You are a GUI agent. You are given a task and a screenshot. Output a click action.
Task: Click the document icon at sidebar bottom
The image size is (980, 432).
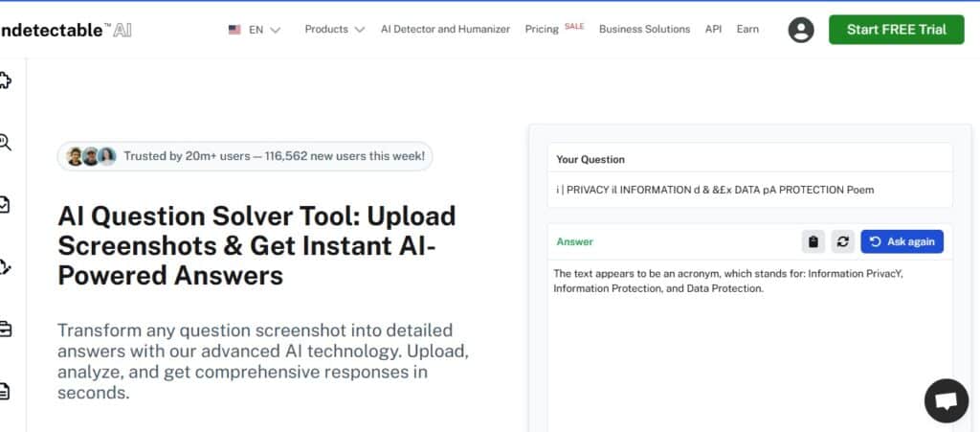[5, 390]
